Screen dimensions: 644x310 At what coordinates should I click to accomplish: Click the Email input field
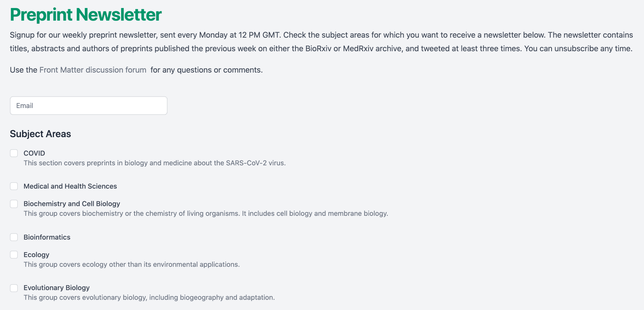click(89, 106)
